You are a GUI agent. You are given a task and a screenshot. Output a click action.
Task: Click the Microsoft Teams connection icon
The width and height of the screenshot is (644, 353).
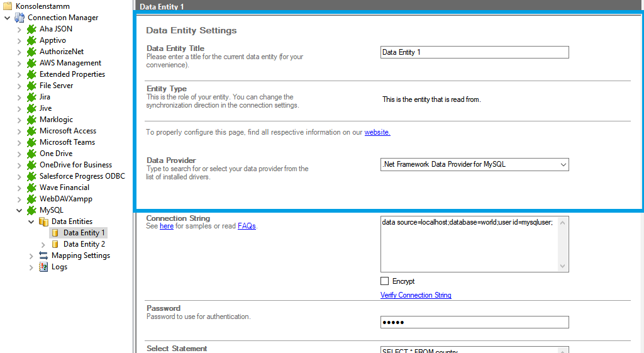pyautogui.click(x=31, y=142)
